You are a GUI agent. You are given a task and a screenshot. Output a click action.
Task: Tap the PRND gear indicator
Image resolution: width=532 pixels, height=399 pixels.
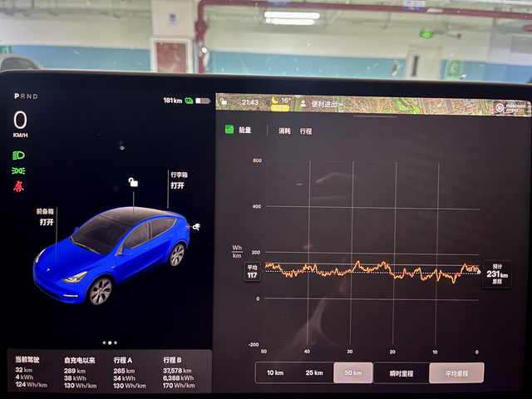tap(26, 96)
